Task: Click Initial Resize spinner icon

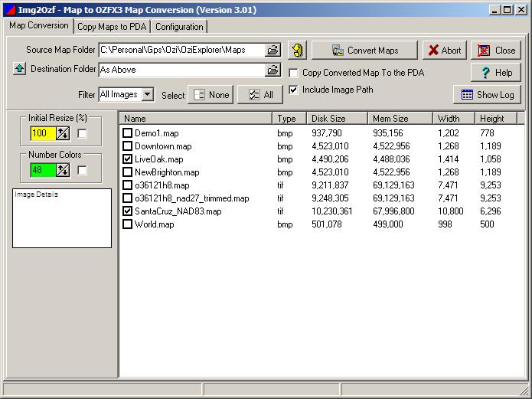Action: (x=63, y=133)
